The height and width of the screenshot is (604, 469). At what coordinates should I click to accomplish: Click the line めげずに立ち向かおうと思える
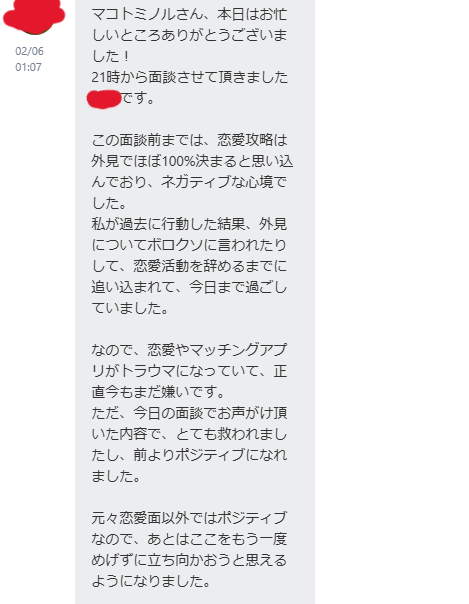point(189,560)
